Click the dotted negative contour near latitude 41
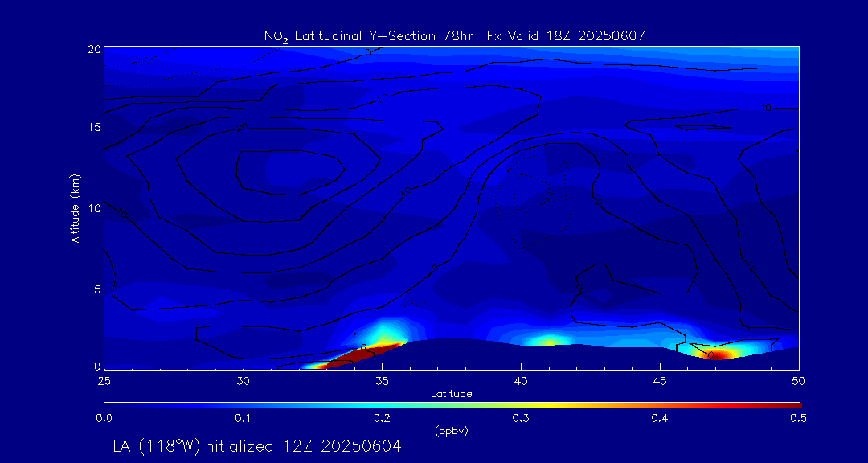The width and height of the screenshot is (868, 463). pos(531,202)
